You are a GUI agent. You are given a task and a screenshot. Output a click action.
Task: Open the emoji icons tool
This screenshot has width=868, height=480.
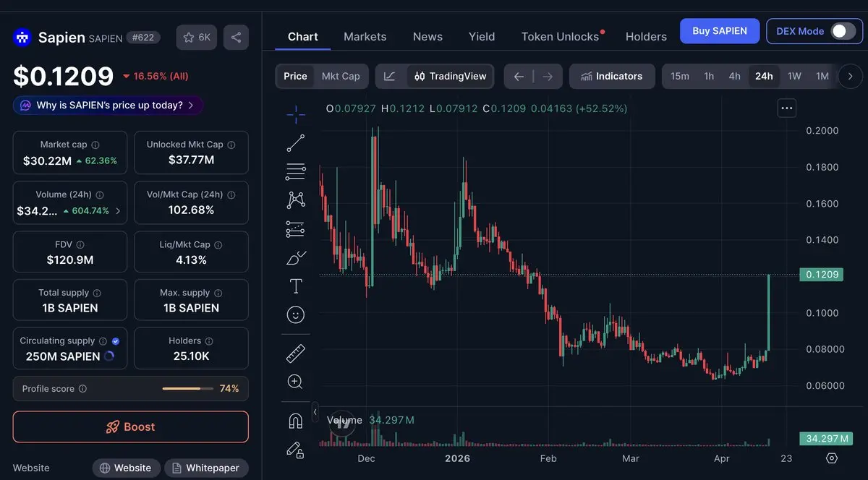[295, 314]
